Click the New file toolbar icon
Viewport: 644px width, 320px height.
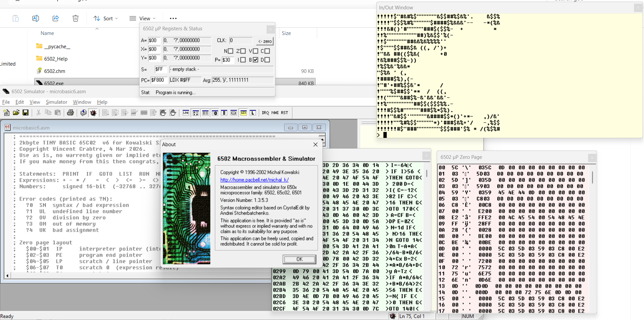[x=6, y=113]
